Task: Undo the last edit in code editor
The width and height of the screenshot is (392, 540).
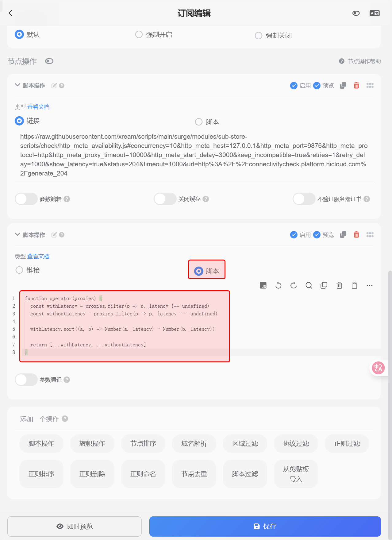Action: pos(278,285)
